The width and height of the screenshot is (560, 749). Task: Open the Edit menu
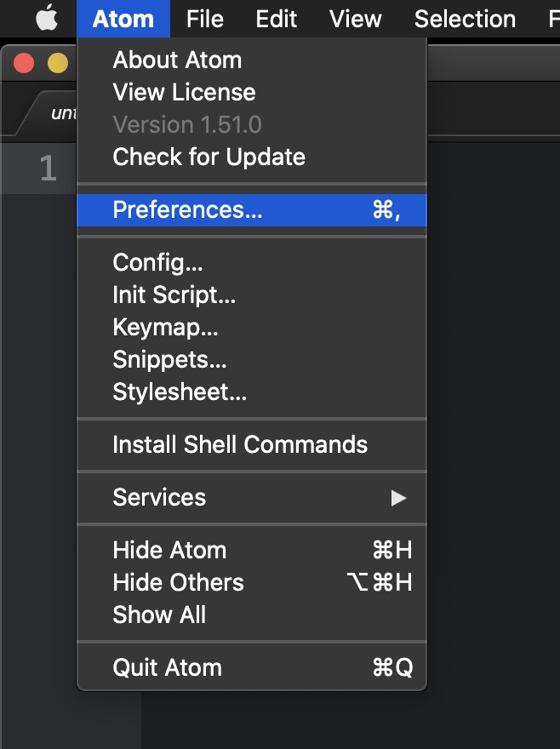(277, 19)
